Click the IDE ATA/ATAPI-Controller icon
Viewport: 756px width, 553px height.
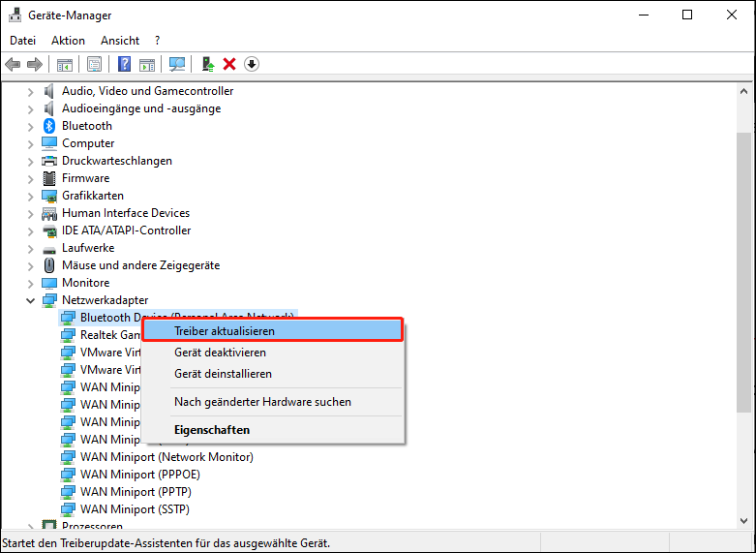pyautogui.click(x=49, y=230)
